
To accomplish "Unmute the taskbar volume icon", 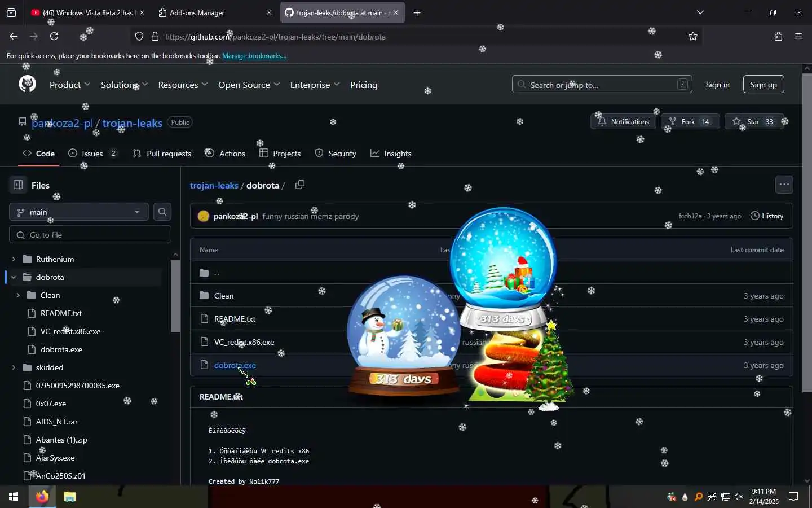I will click(739, 497).
